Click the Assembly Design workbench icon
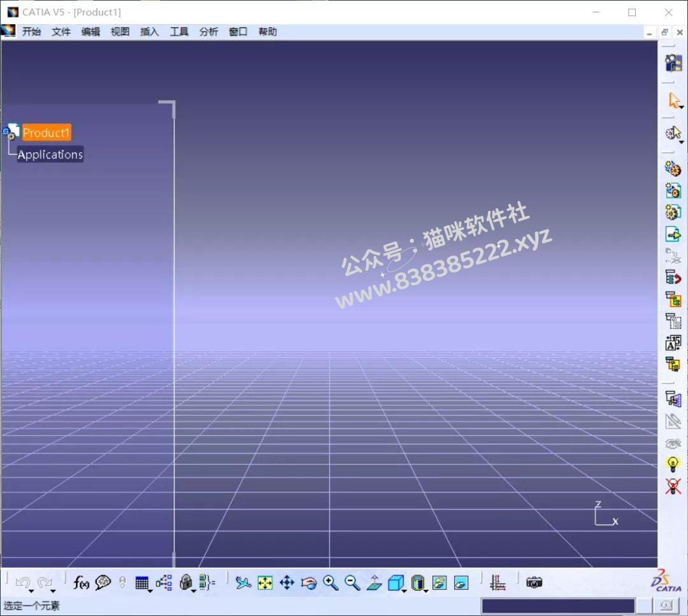 [673, 63]
